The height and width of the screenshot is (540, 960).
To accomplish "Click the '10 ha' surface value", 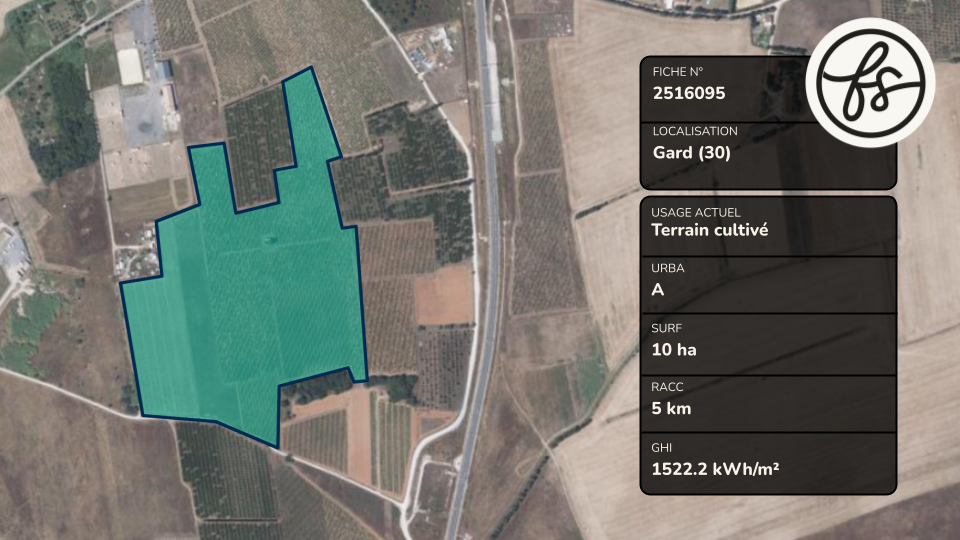I will [x=673, y=350].
